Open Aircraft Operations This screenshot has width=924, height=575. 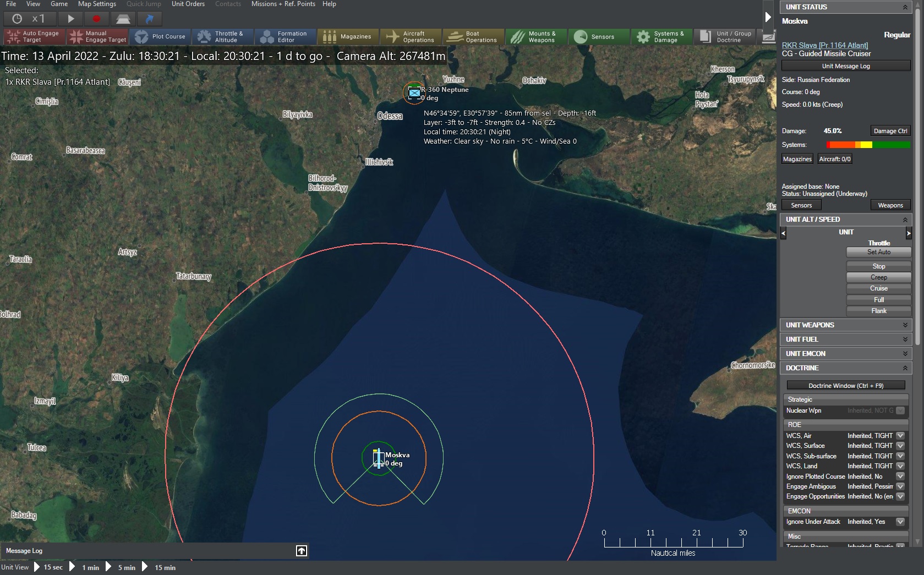(x=411, y=37)
